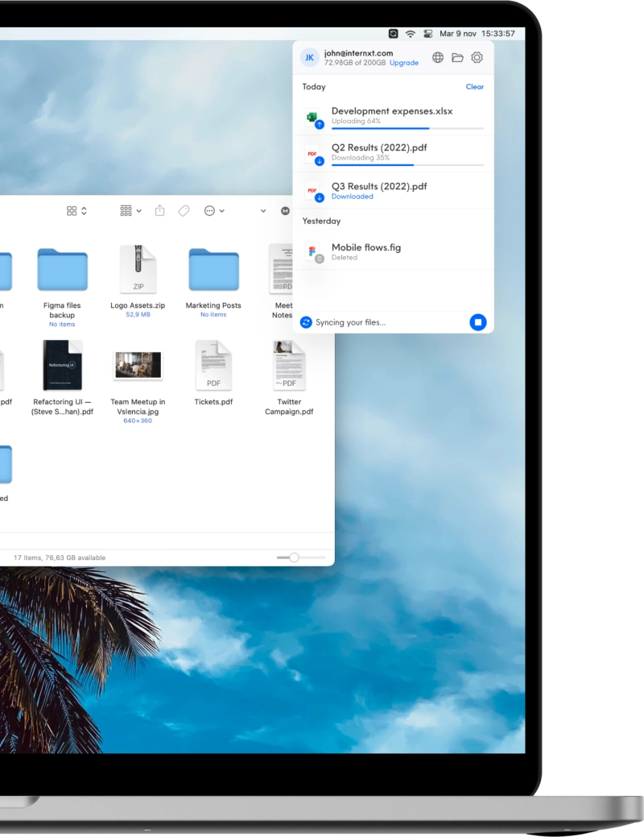
Task: Open Internxt web via globe icon
Action: point(438,58)
